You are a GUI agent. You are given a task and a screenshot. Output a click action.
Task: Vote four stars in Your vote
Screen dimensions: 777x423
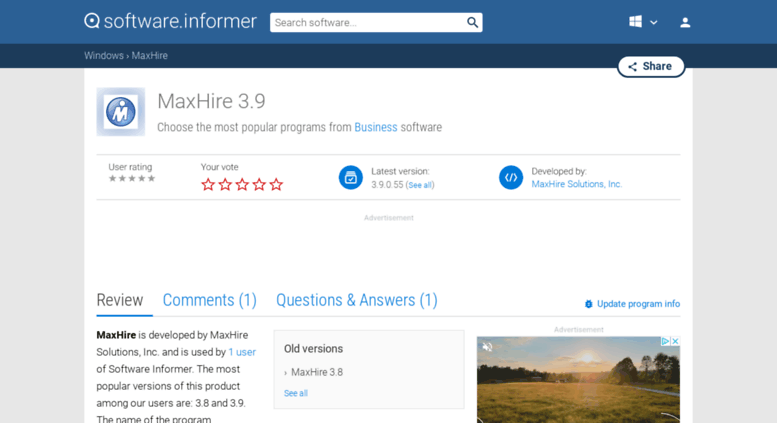coord(259,185)
